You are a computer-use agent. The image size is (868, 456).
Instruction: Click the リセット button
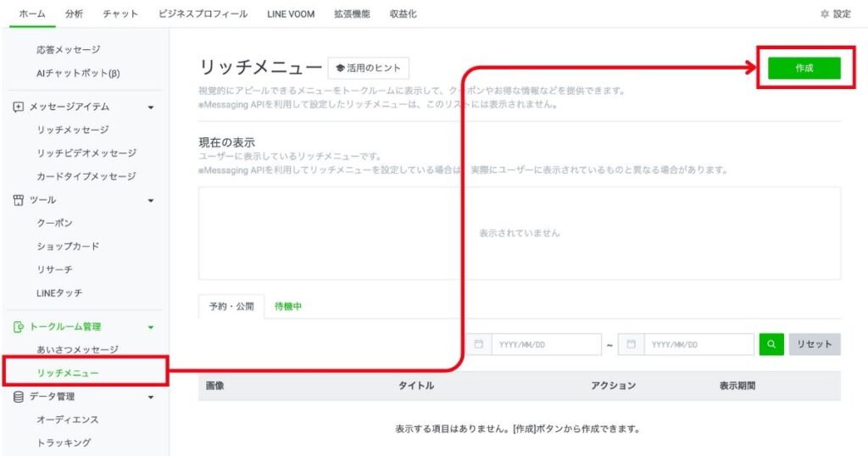815,344
